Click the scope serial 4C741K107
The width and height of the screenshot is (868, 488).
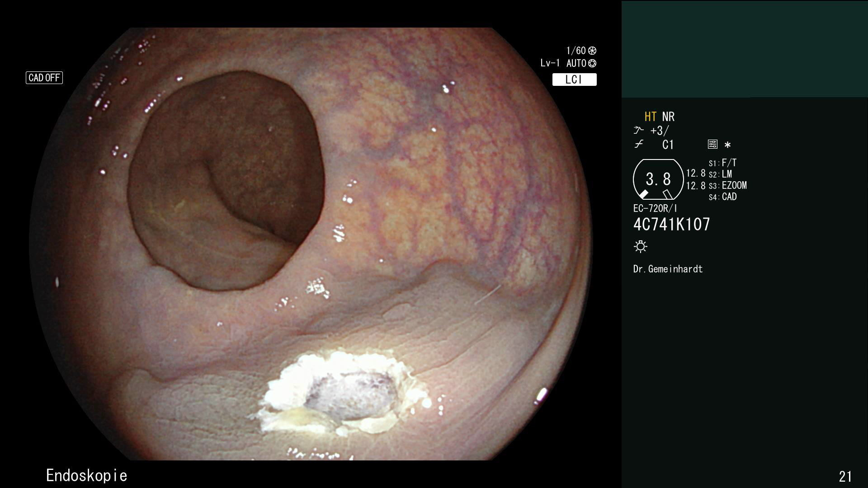(x=672, y=224)
